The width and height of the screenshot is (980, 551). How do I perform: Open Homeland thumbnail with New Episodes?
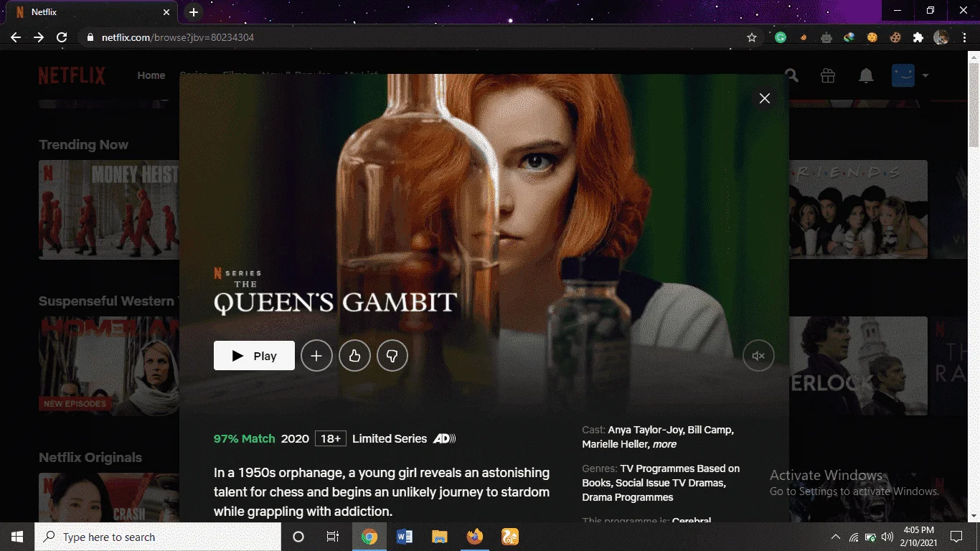(109, 366)
